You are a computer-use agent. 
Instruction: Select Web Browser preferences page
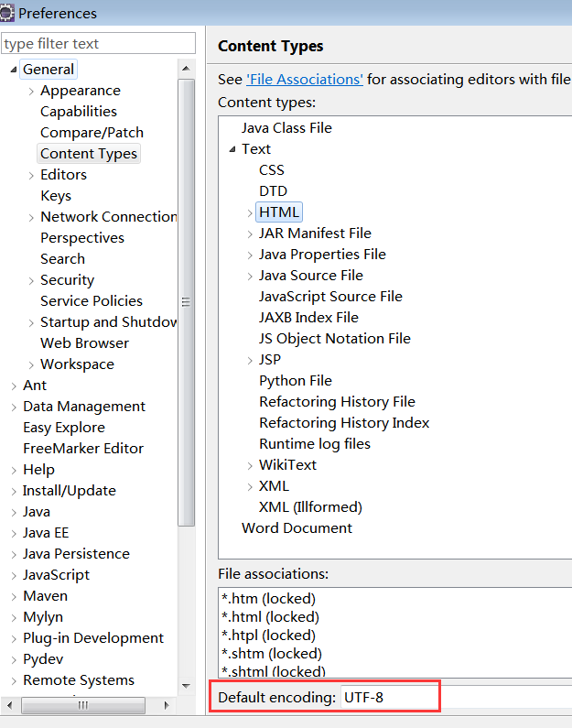coord(84,343)
